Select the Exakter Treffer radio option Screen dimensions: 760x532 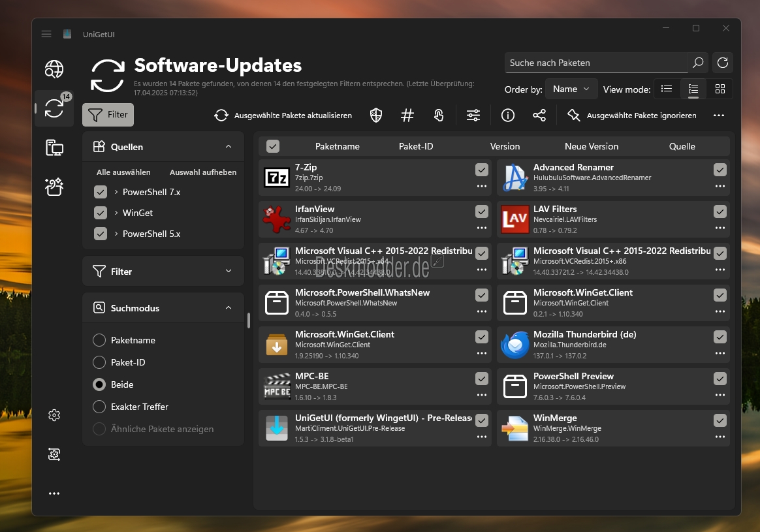click(x=99, y=407)
